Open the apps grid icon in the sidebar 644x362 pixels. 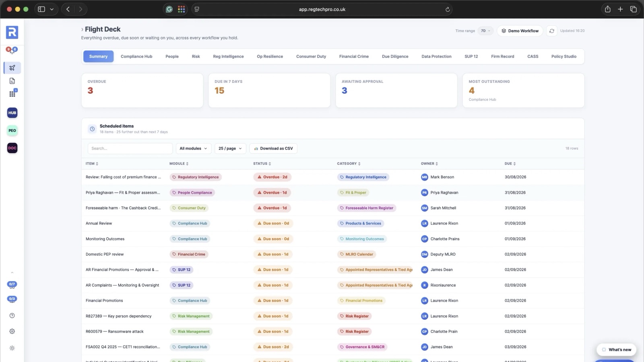tap(12, 94)
